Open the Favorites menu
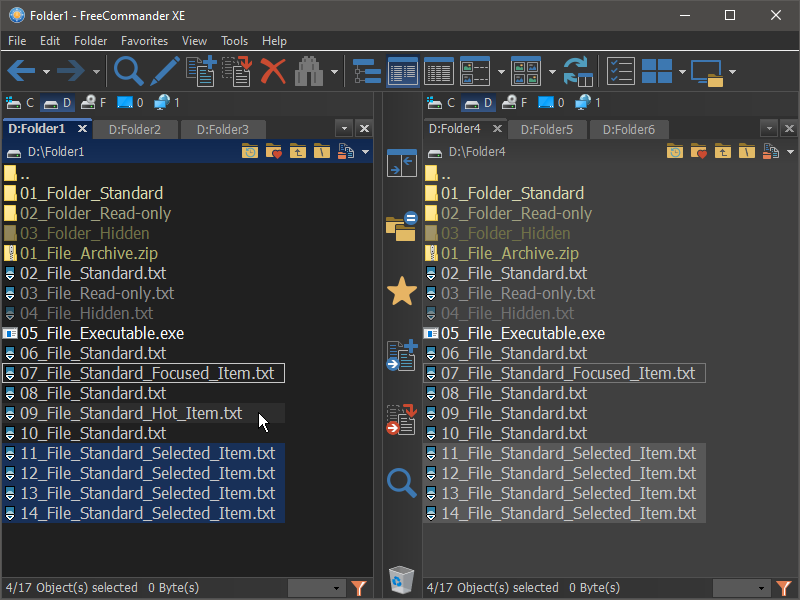The width and height of the screenshot is (800, 600). [x=144, y=41]
